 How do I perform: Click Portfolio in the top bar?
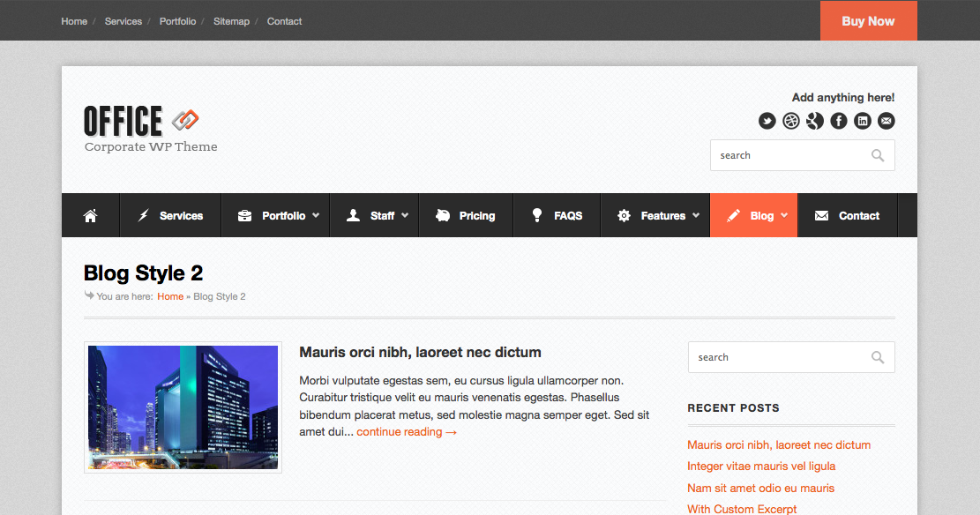pyautogui.click(x=177, y=21)
